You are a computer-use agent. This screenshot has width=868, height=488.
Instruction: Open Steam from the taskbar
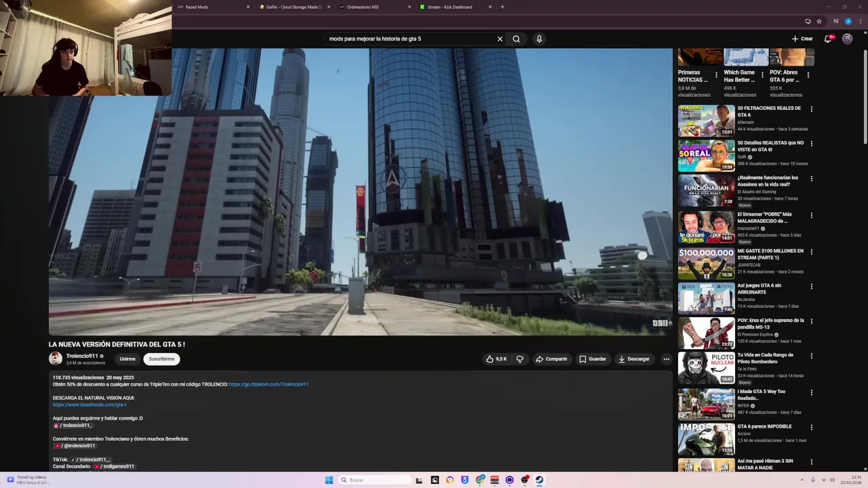click(540, 480)
